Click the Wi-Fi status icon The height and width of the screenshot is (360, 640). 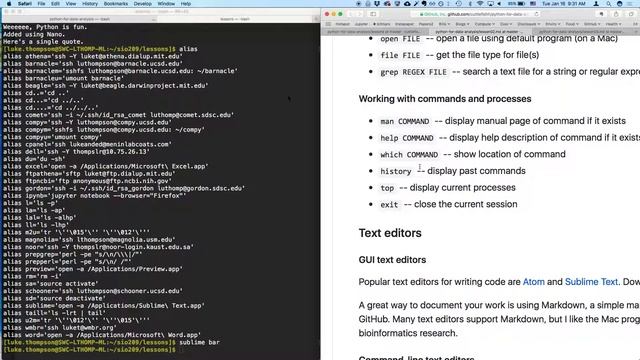(480, 4)
